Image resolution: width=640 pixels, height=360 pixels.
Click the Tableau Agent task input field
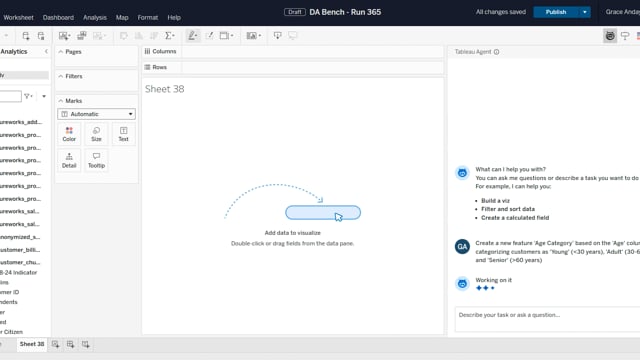pyautogui.click(x=547, y=320)
